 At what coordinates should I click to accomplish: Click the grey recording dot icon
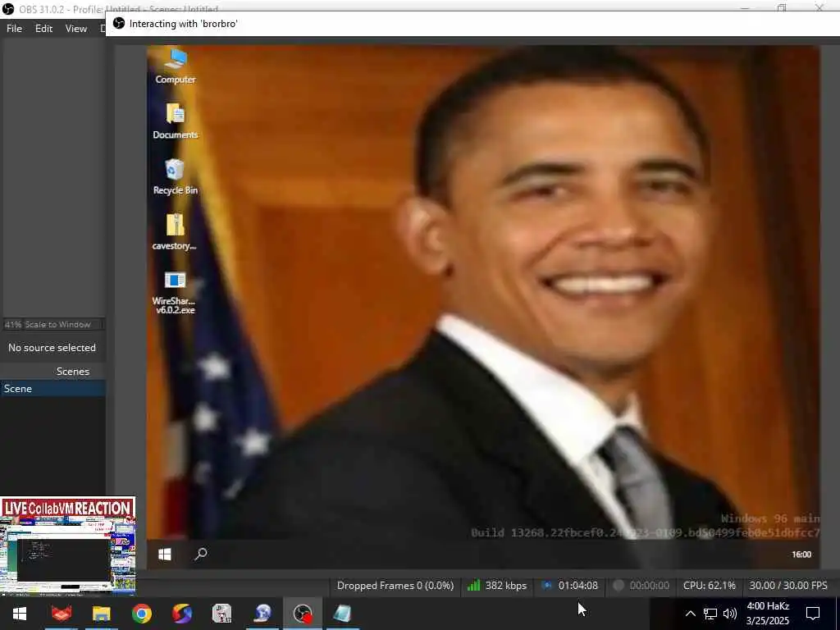point(619,586)
